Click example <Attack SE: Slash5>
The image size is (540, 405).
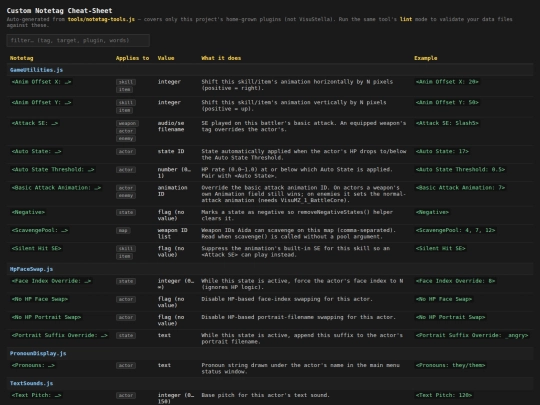(x=447, y=123)
